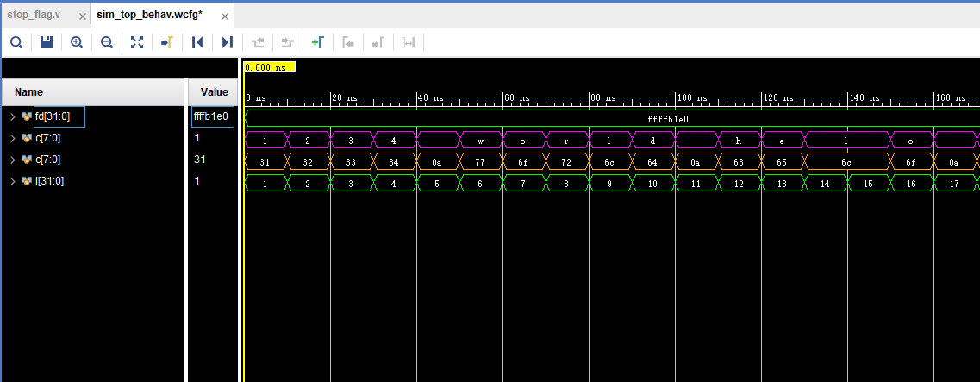
Task: Add a marker to the waveform
Action: [317, 42]
